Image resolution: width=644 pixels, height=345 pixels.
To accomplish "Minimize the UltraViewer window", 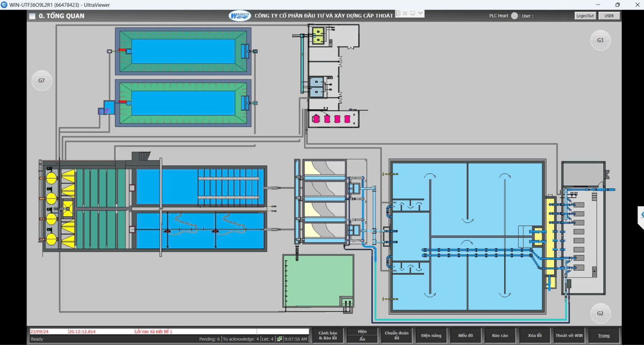I will pos(598,5).
